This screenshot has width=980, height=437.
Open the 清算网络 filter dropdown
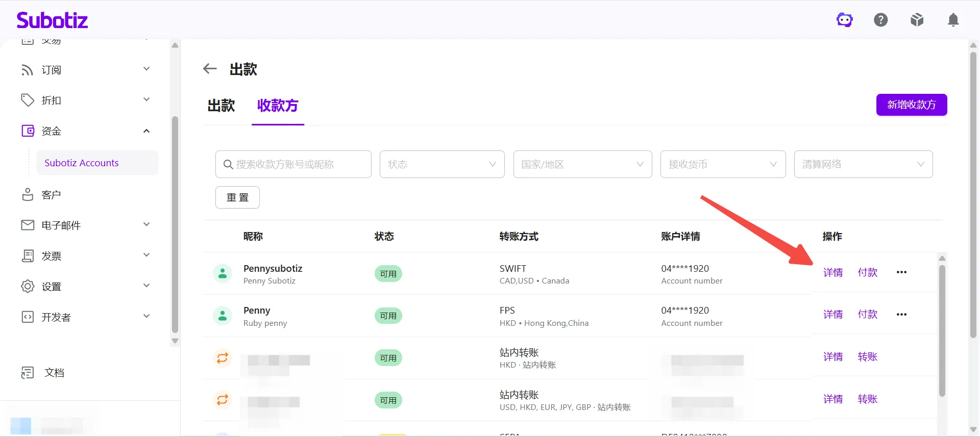(863, 164)
